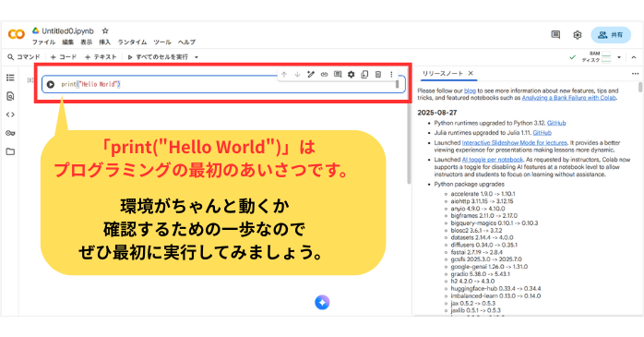Add a comment to the cell
The height and width of the screenshot is (337, 644).
click(338, 75)
